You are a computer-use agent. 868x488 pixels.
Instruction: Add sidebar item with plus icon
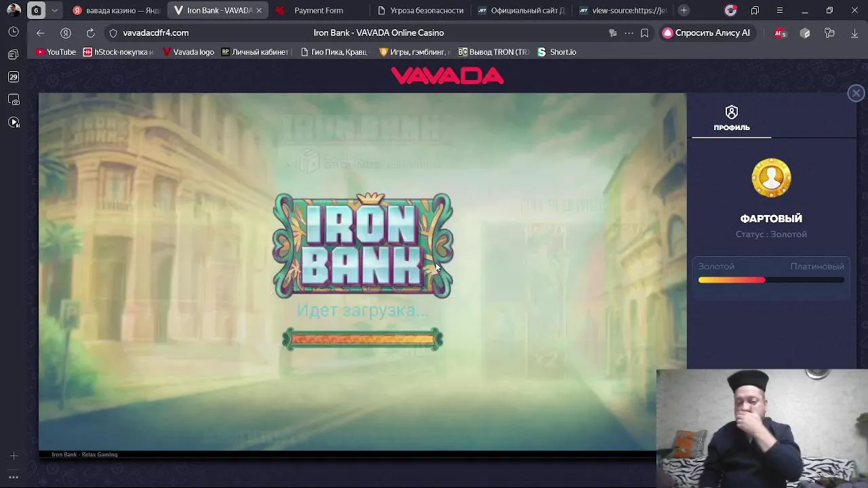(x=14, y=456)
